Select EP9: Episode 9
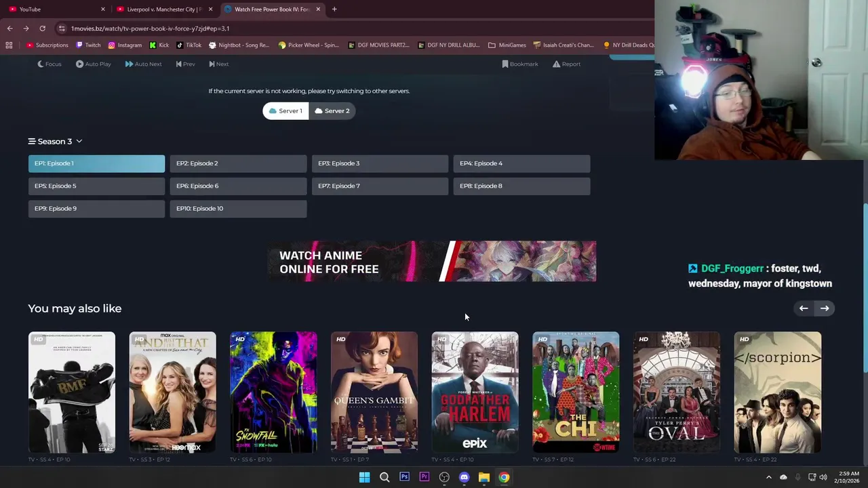This screenshot has height=488, width=868. point(96,208)
